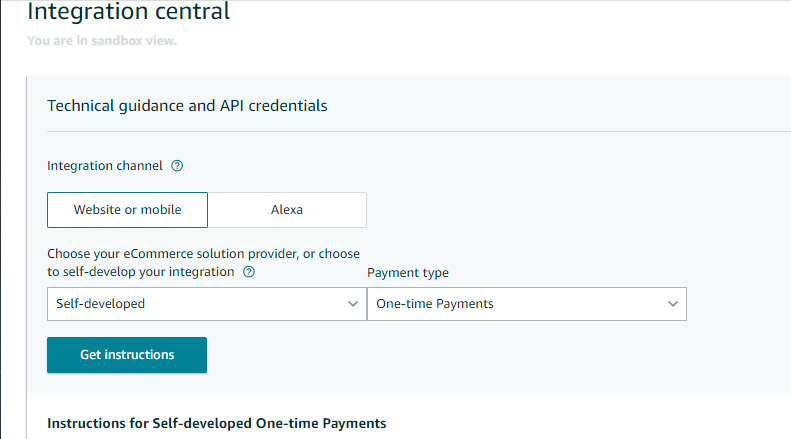Open the Self-developed solution provider dropdown
Screen dimensions: 791x439
[x=206, y=304]
